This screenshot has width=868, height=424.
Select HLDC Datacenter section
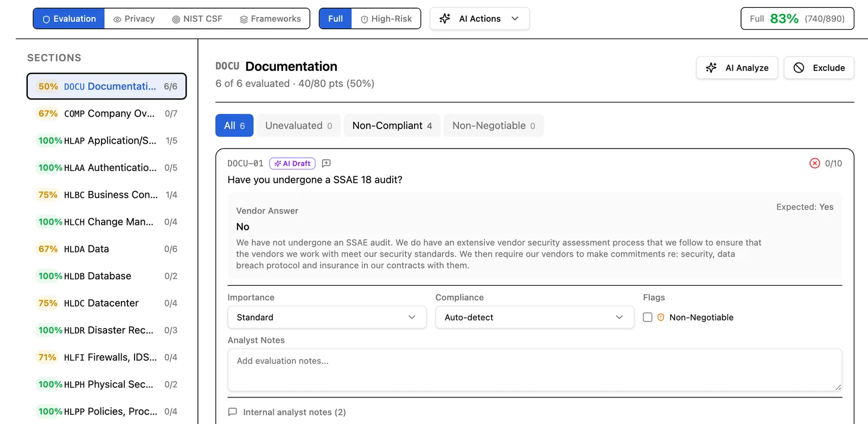click(106, 303)
